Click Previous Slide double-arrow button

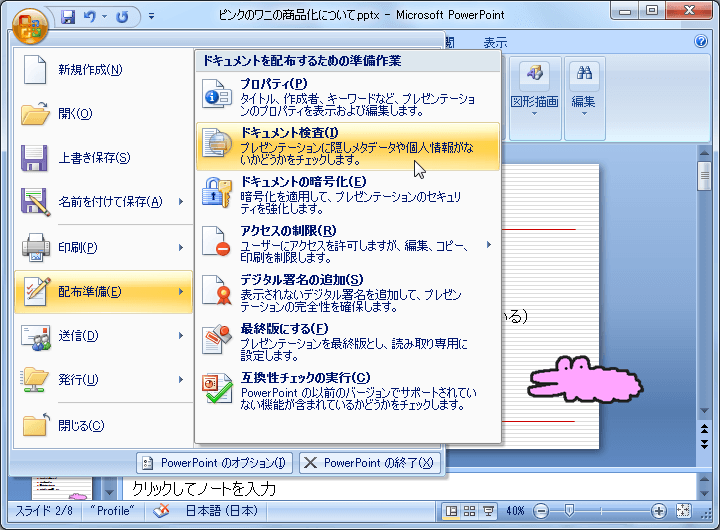(x=704, y=429)
